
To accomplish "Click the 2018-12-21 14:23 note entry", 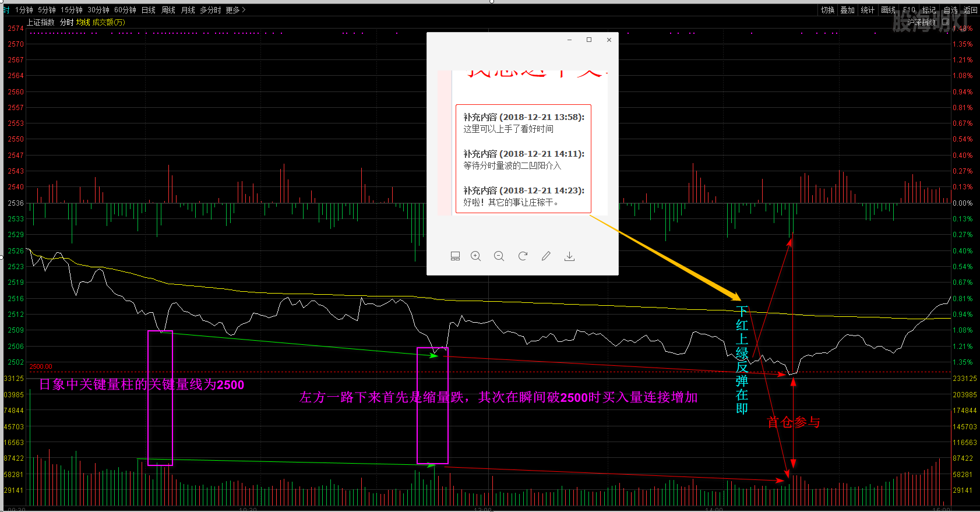I will point(523,196).
